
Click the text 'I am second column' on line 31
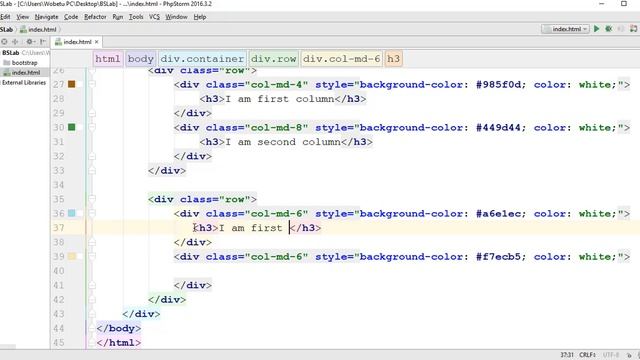coord(283,142)
